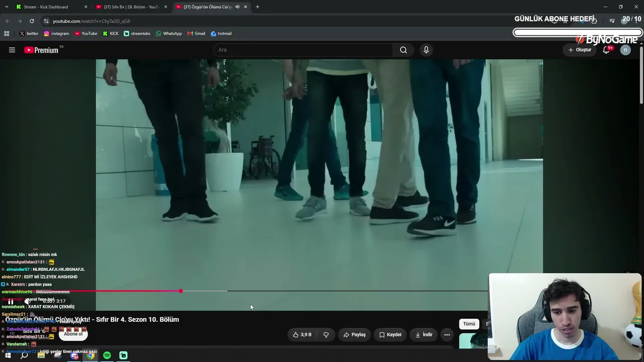Open the KICK bookmark
This screenshot has width=644, height=362.
[x=111, y=34]
